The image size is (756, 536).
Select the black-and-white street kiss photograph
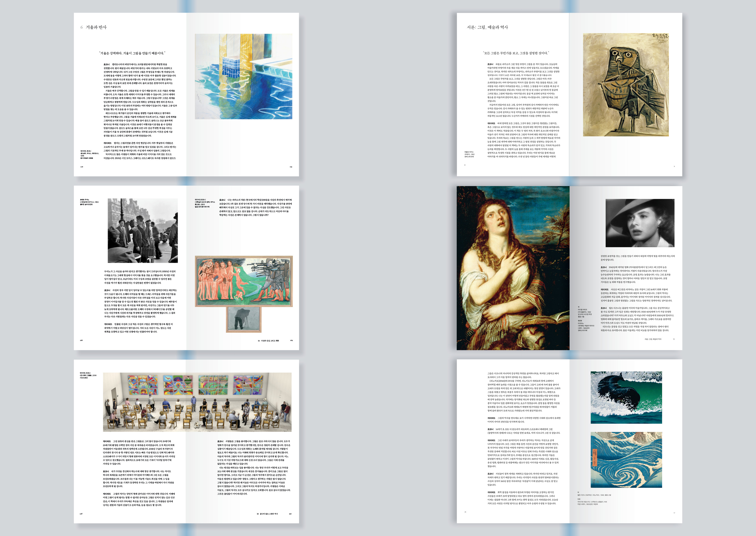coord(143,230)
